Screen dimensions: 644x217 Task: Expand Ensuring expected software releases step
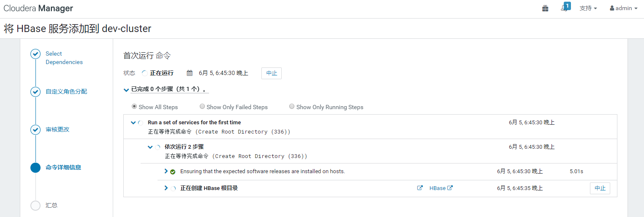[x=166, y=171]
